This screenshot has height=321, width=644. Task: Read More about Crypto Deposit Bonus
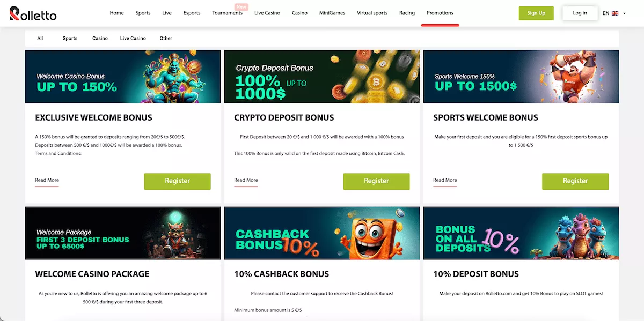[x=246, y=181]
